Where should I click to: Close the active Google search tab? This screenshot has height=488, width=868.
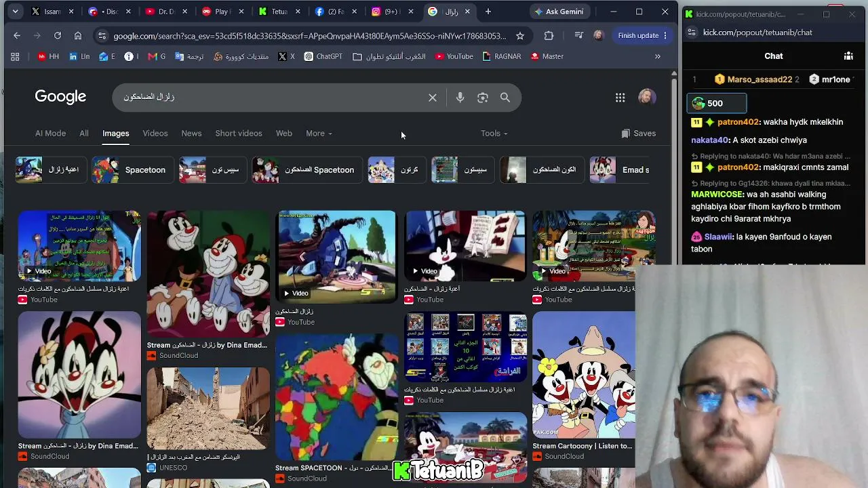[467, 12]
